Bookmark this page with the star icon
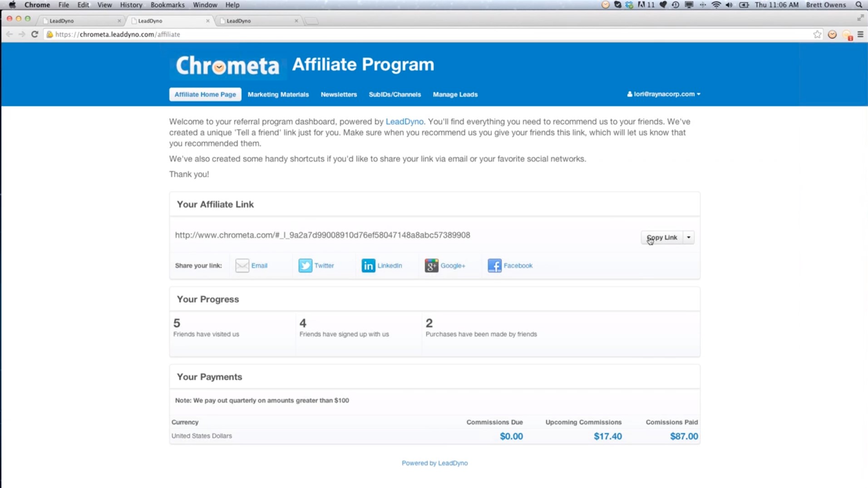Image resolution: width=868 pixels, height=488 pixels. 817,35
